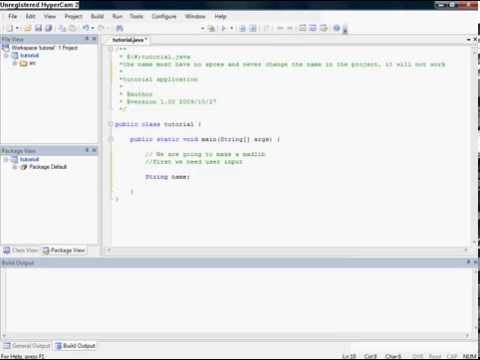Close the Package View panel

tap(94, 150)
